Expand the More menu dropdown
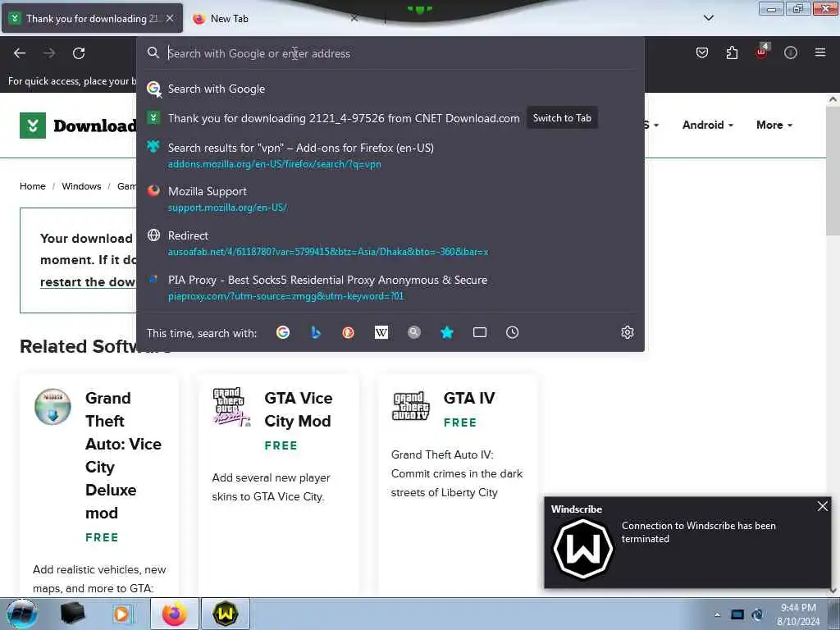 tap(774, 125)
